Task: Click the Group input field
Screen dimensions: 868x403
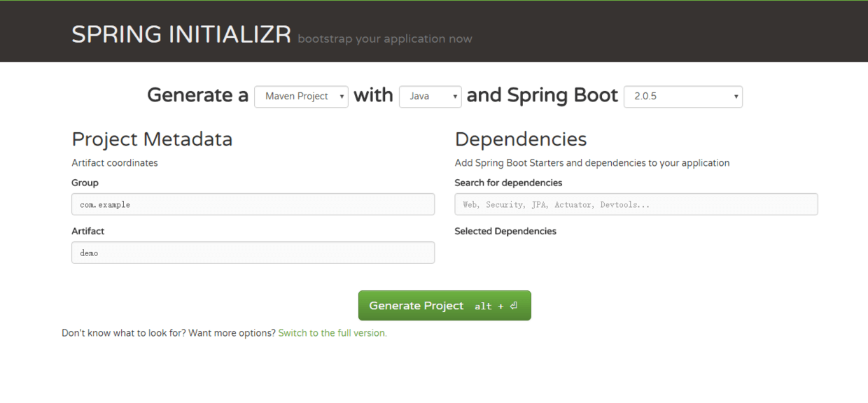Action: tap(253, 204)
